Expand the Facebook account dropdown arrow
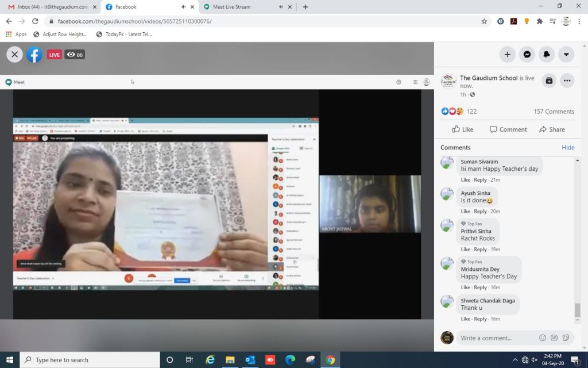 [566, 55]
